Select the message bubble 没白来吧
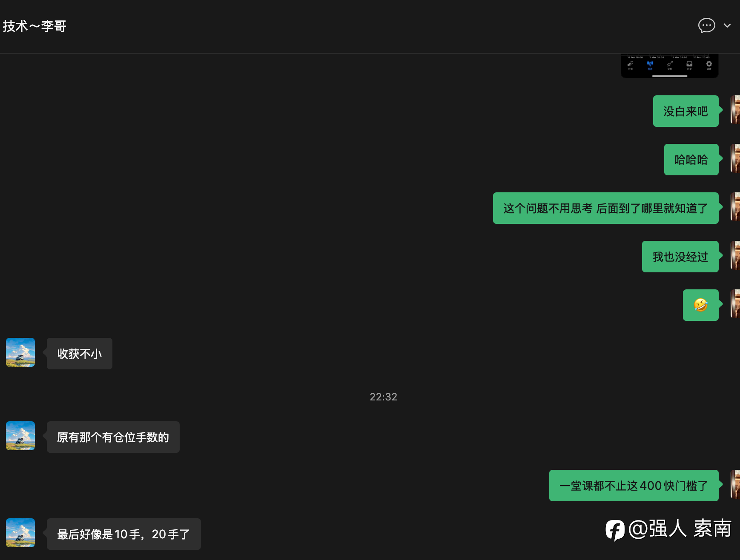This screenshot has height=560, width=740. pos(686,111)
